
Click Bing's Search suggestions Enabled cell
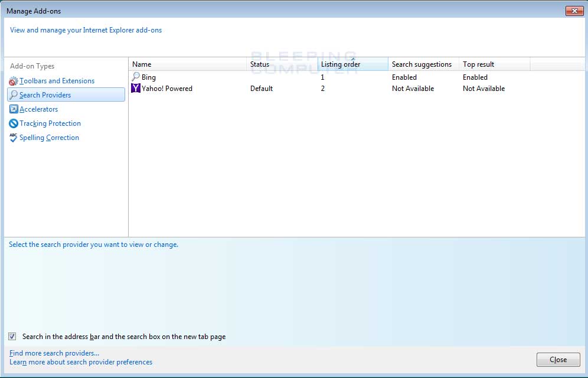[x=404, y=77]
